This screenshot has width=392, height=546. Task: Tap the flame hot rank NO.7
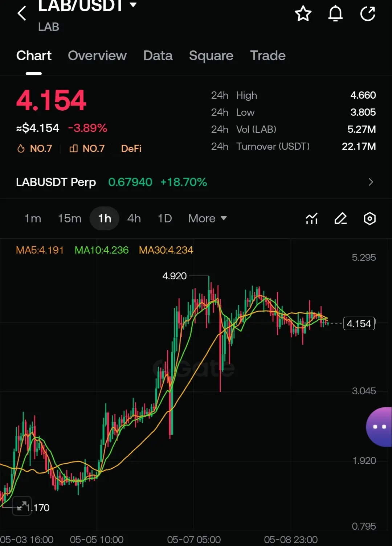tap(34, 148)
